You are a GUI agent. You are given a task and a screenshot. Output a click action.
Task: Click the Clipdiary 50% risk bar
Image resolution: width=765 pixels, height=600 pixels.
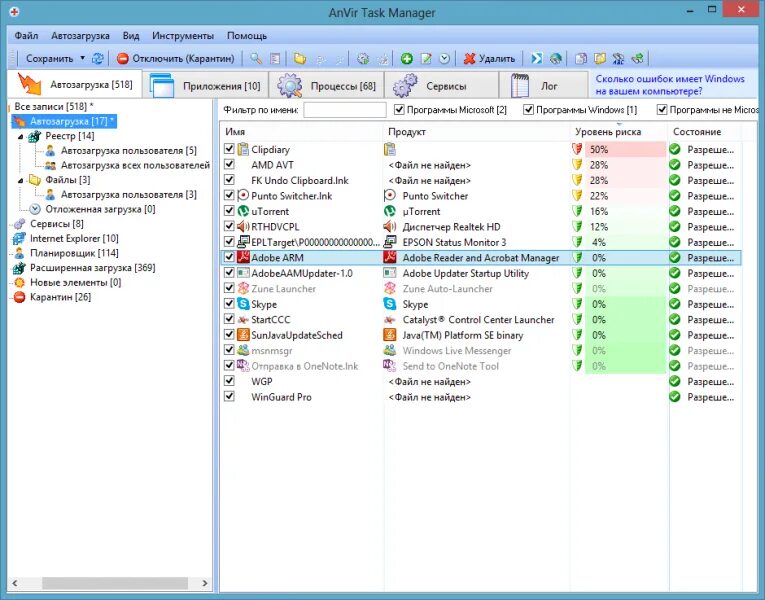(x=625, y=149)
